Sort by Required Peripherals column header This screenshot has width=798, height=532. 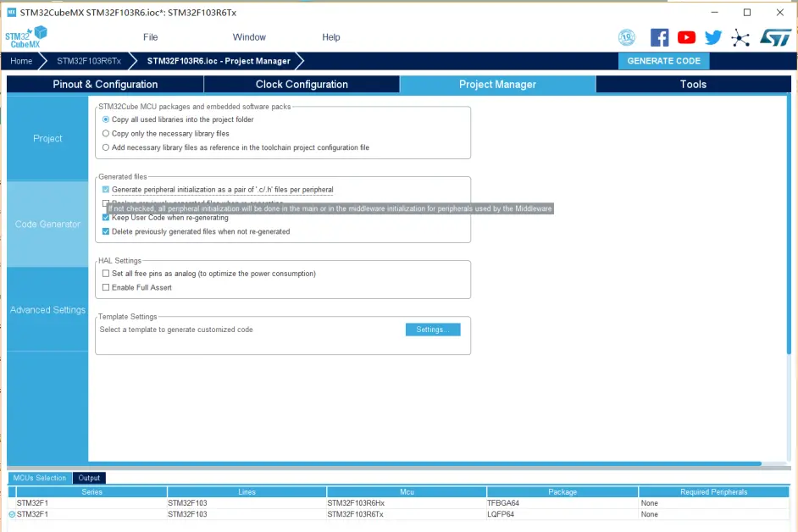(713, 492)
